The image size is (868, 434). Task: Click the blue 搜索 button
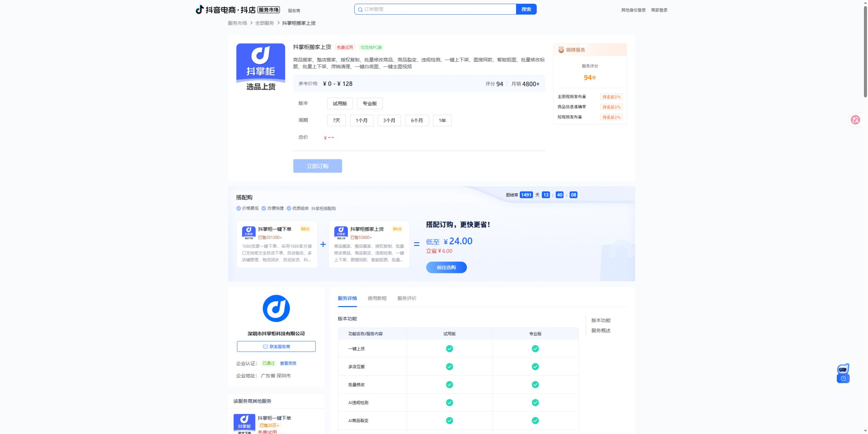coord(526,9)
